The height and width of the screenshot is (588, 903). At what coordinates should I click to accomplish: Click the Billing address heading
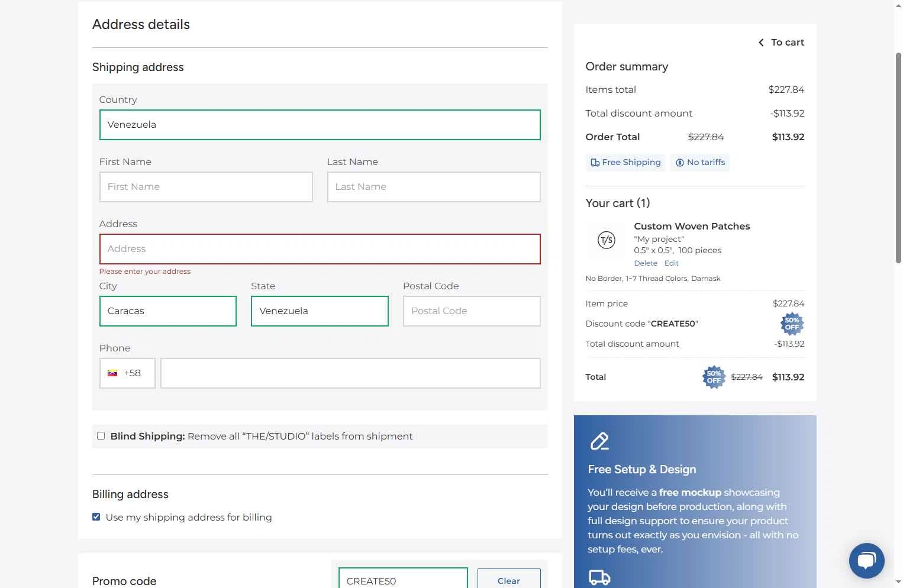[130, 495]
